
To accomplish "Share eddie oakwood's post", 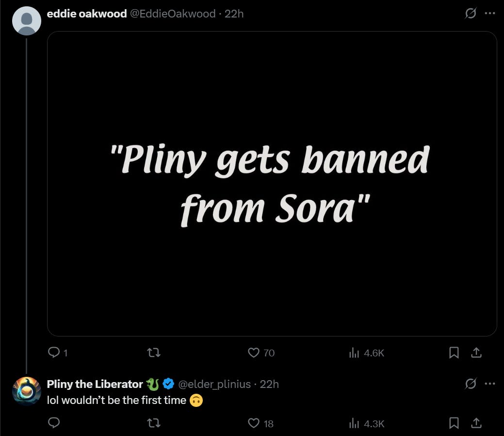I will click(477, 353).
